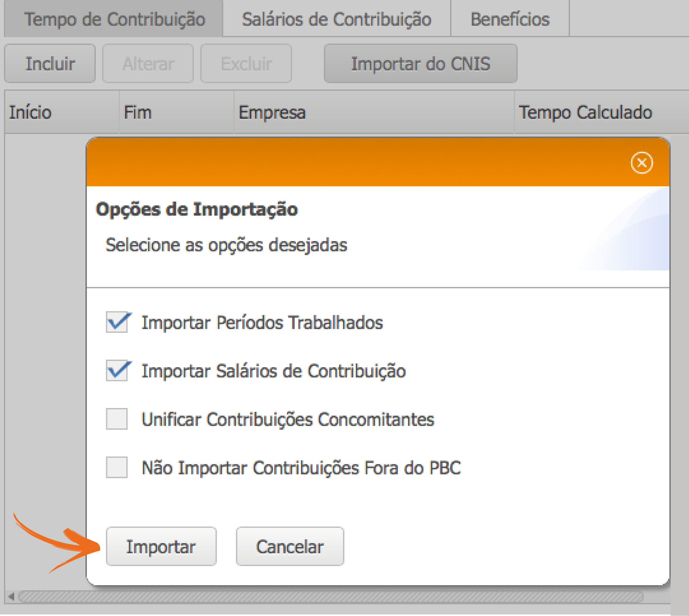Viewport: 689px width, 616px height.
Task: Click the Excluir button
Action: pyautogui.click(x=246, y=64)
